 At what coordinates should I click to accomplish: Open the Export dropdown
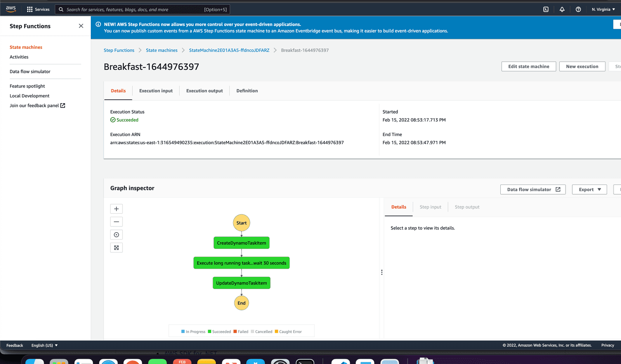click(x=589, y=189)
